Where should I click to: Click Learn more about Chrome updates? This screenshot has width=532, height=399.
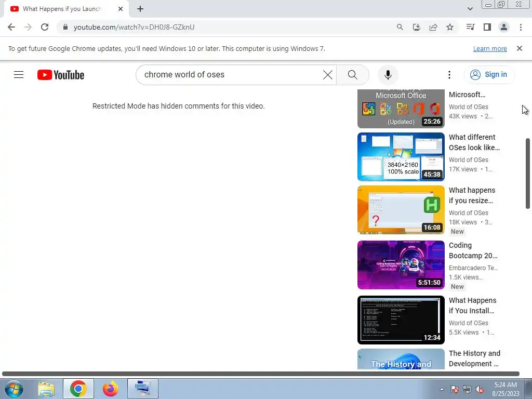tap(490, 48)
